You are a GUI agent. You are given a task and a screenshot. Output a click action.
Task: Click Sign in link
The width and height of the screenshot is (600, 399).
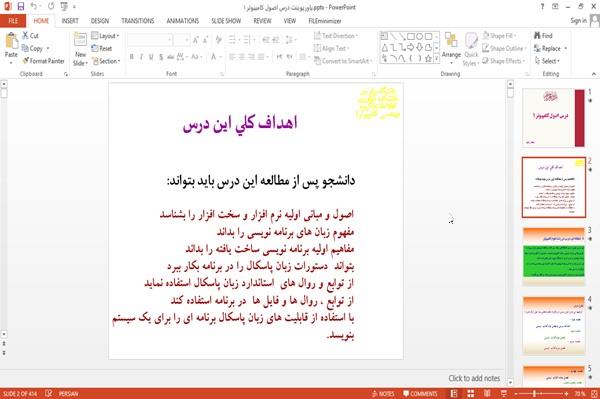[x=579, y=21]
